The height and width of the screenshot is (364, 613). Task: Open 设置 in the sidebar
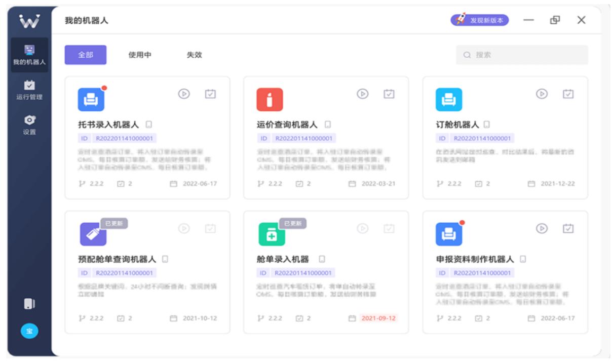pos(29,124)
